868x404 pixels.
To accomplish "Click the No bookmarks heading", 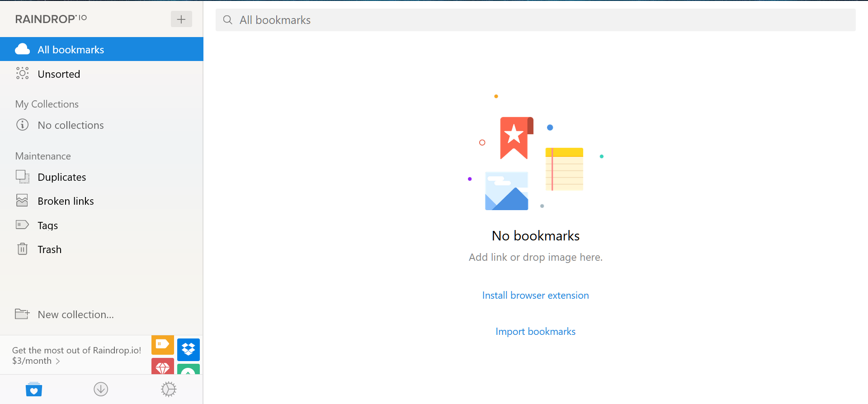I will [536, 235].
